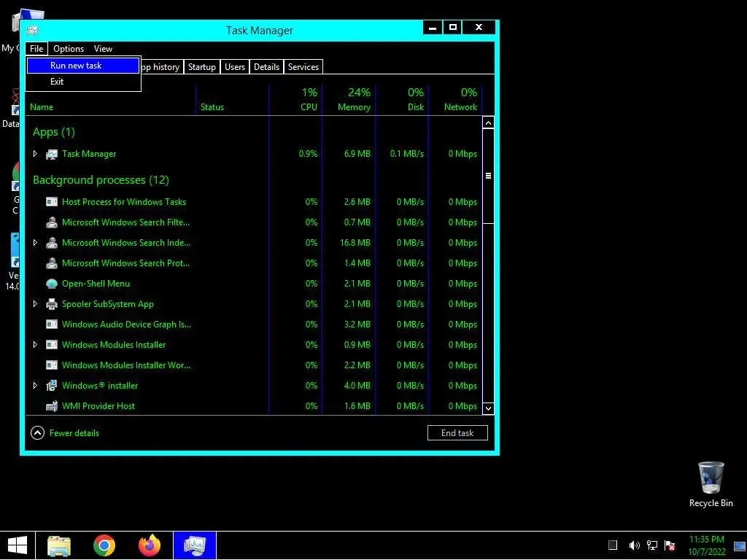Switch to the Startup tab
This screenshot has width=747, height=560.
[202, 67]
